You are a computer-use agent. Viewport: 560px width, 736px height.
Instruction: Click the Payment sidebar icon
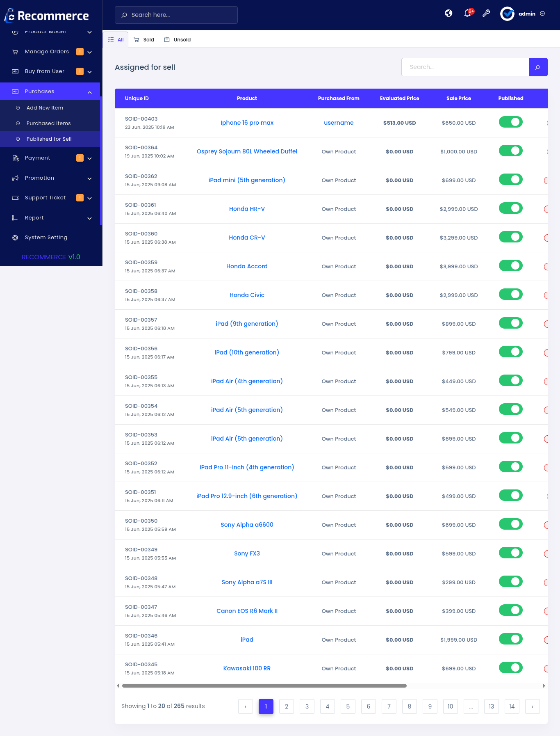pos(15,158)
